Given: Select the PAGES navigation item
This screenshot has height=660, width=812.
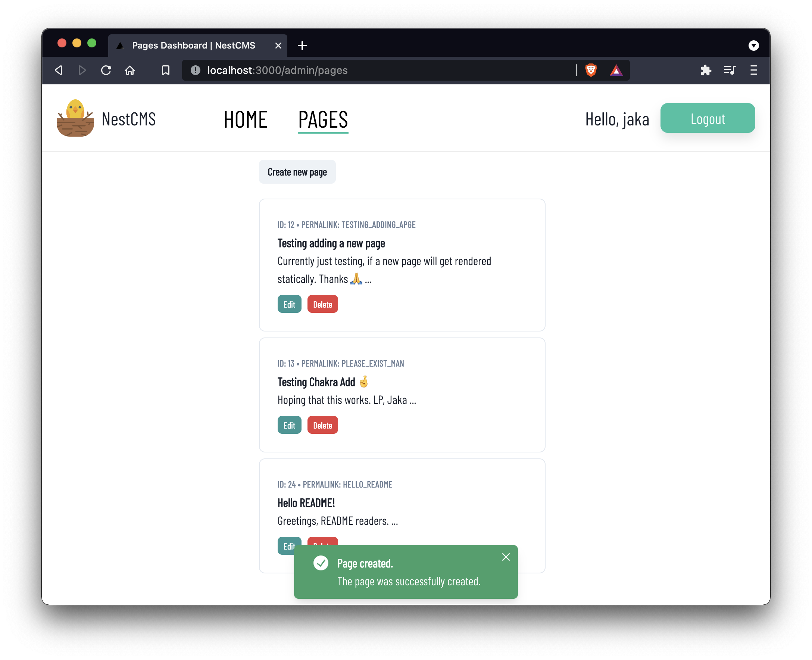Looking at the screenshot, I should (x=323, y=119).
